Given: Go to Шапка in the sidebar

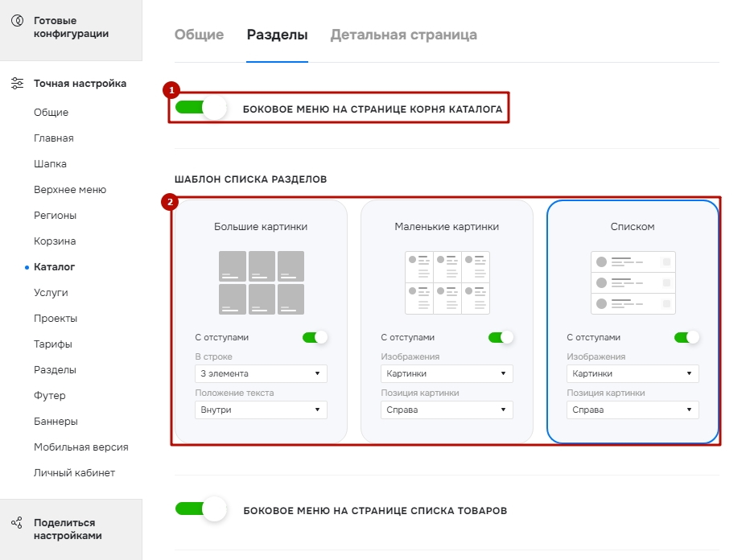Looking at the screenshot, I should coord(50,163).
